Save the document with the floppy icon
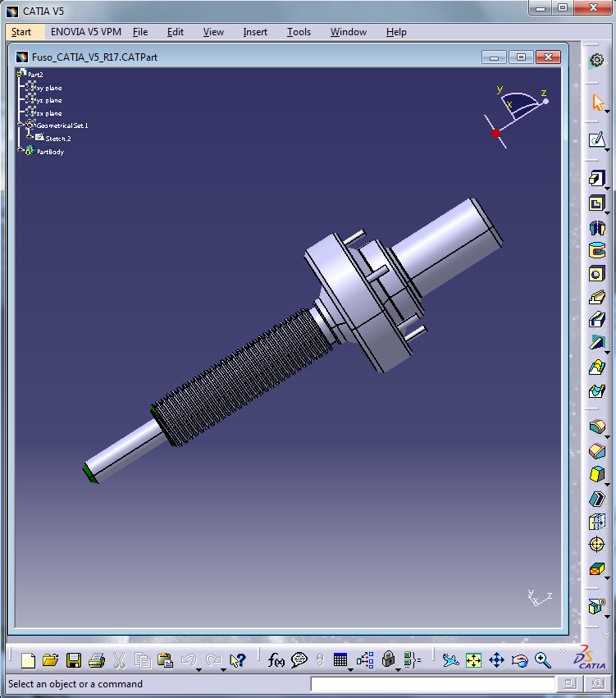616x698 pixels. [74, 659]
